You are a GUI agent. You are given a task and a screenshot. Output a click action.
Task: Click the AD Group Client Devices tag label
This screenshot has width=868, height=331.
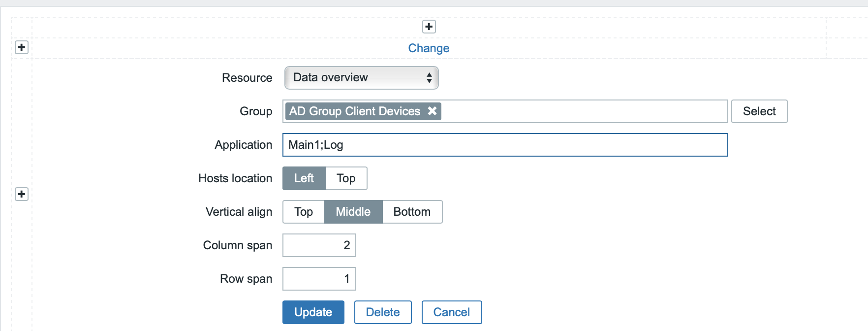[354, 111]
